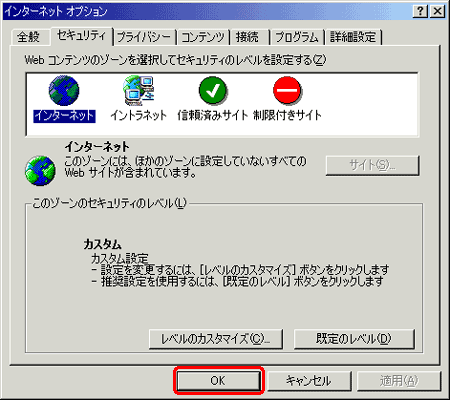This screenshot has height=400, width=450.
Task: Click the help question mark button
Action: click(x=420, y=11)
